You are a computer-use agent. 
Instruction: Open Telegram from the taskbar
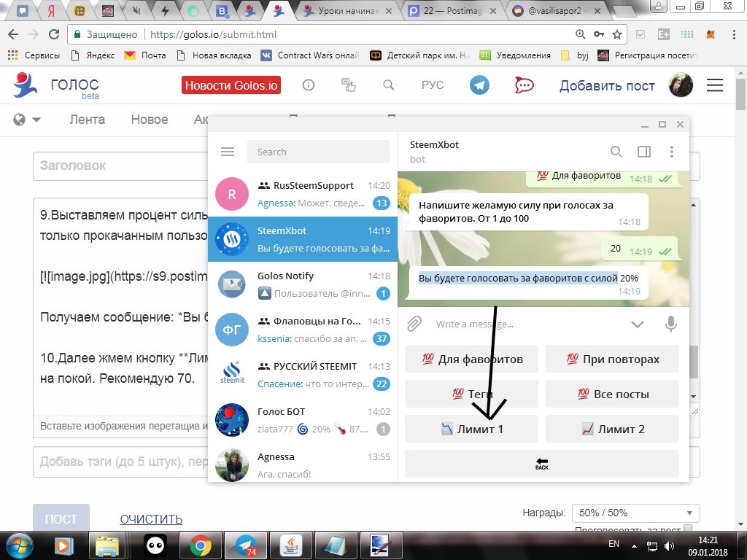[247, 545]
